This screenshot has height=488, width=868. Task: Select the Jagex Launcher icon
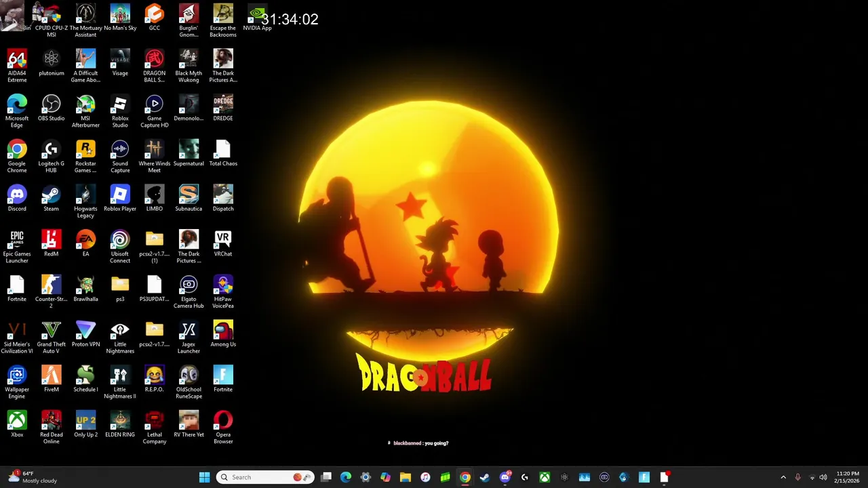coord(189,337)
